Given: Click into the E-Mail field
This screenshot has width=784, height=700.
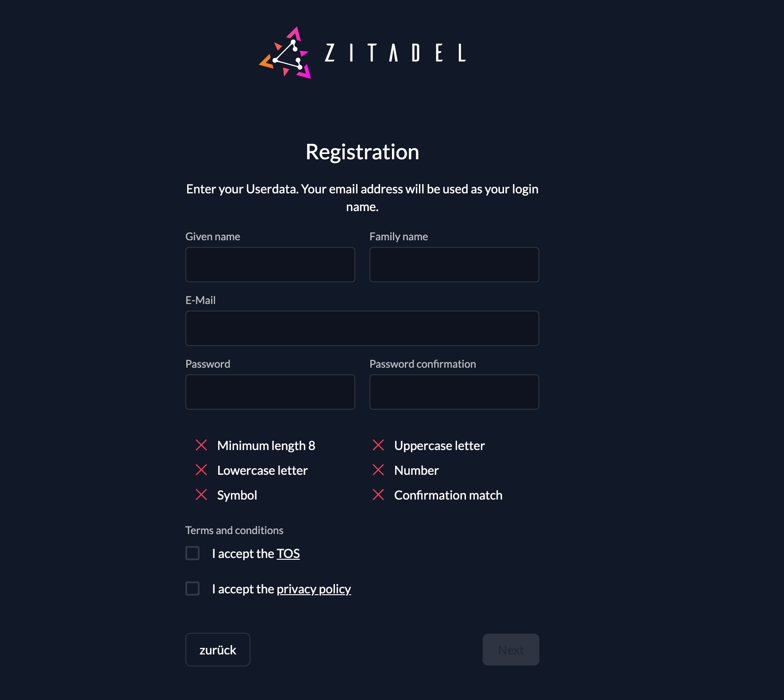Looking at the screenshot, I should pos(362,328).
